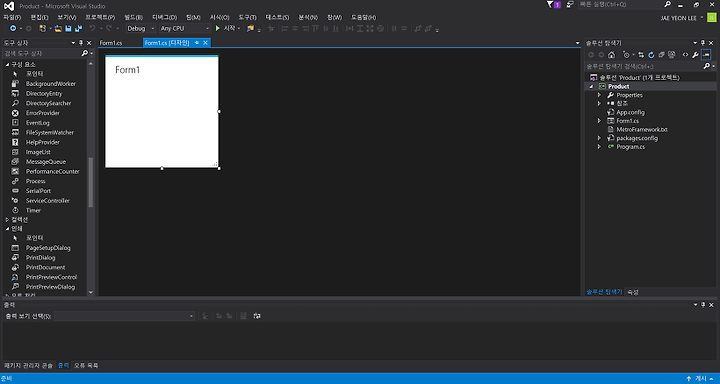Select the ErrorProvider icon in toolbox

click(15, 113)
